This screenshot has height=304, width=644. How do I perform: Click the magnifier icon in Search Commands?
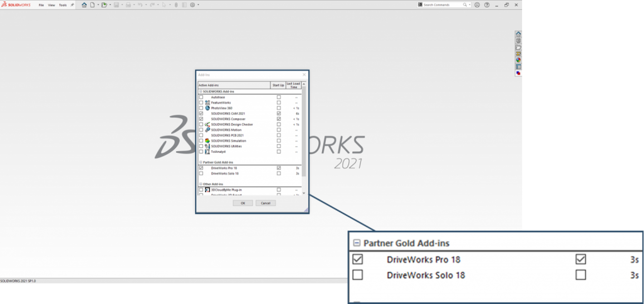pos(465,5)
